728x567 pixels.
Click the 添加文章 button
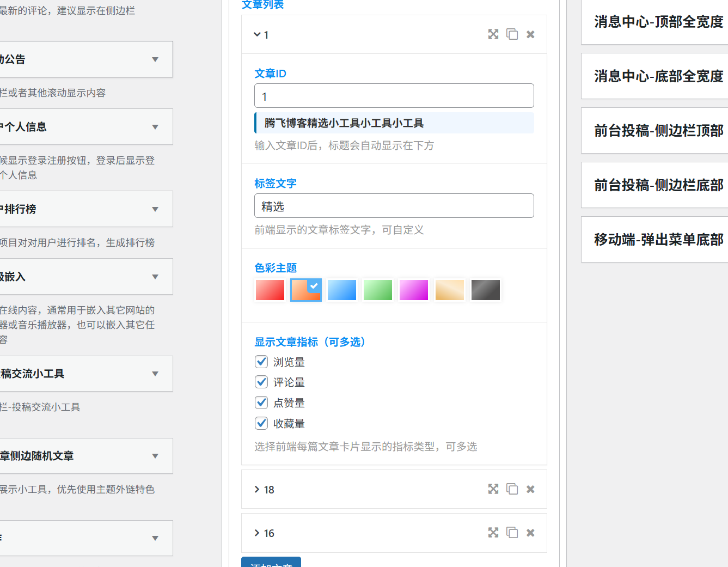pos(271,564)
